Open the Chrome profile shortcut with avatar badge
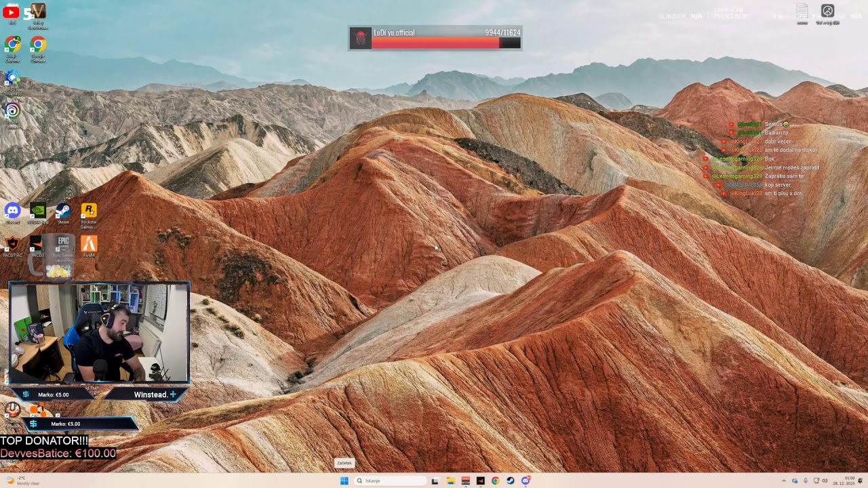Screen dimensions: 868x488 click(12, 48)
